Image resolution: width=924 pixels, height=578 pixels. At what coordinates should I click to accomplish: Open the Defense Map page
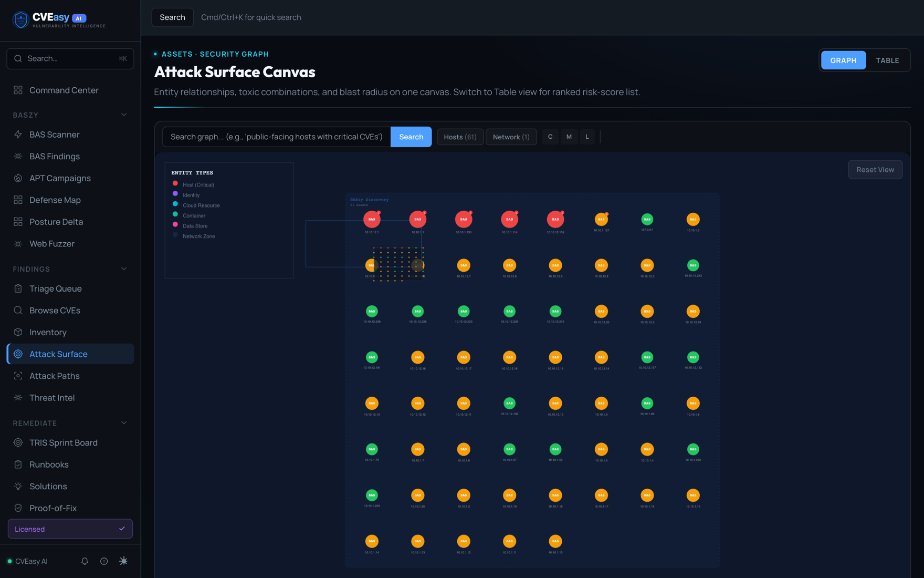[x=70, y=200]
